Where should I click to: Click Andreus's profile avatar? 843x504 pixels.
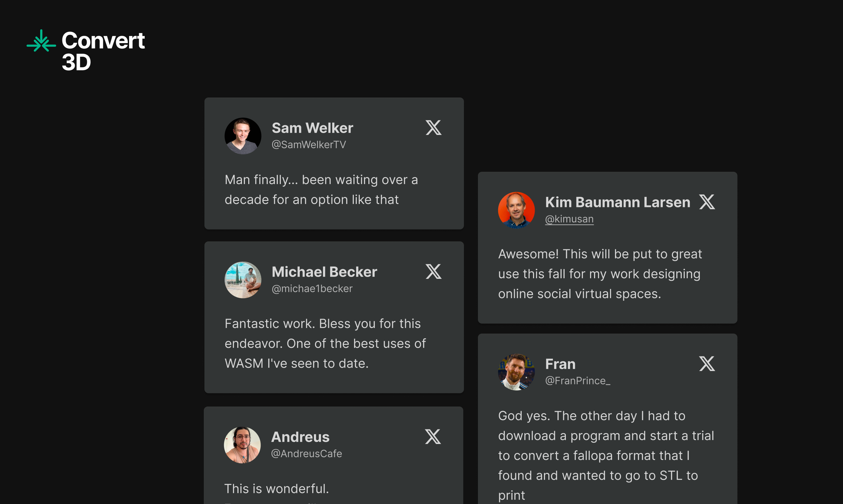[x=242, y=445]
